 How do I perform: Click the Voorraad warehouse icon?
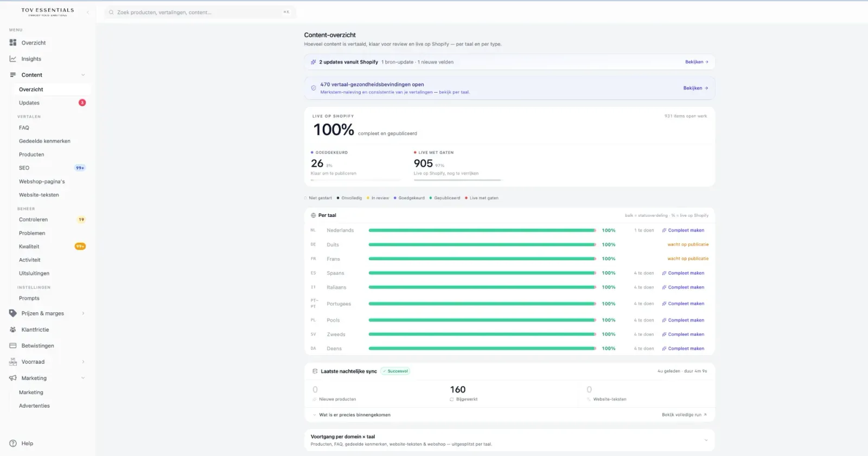[x=13, y=362]
